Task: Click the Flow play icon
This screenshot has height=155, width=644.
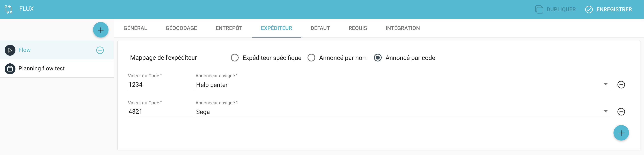Action: click(10, 50)
